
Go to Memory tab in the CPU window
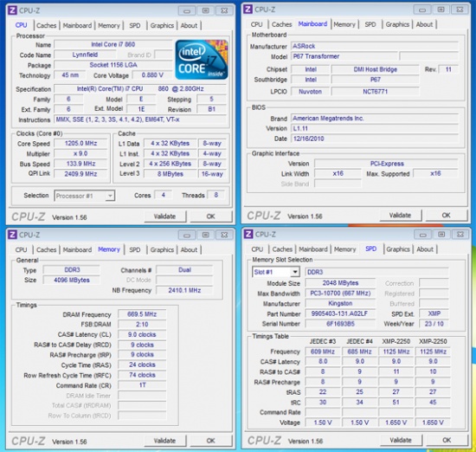(x=109, y=25)
